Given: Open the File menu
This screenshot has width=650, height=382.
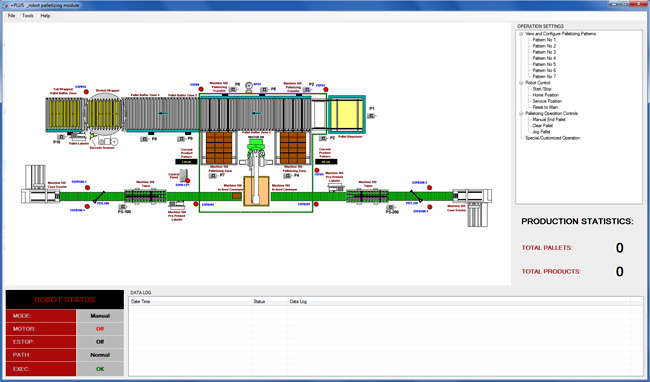Looking at the screenshot, I should click(x=11, y=16).
